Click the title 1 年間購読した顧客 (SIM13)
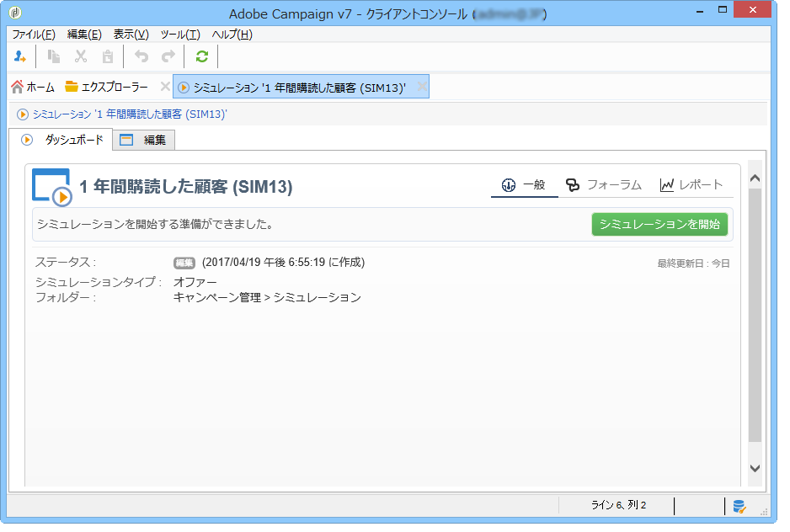790x532 pixels. coord(186,187)
